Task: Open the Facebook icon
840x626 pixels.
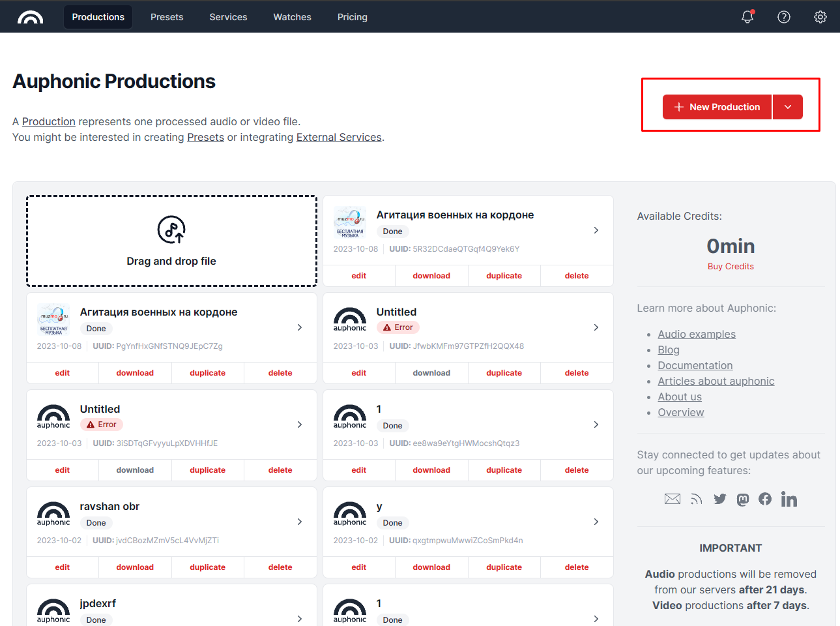Action: coord(765,499)
